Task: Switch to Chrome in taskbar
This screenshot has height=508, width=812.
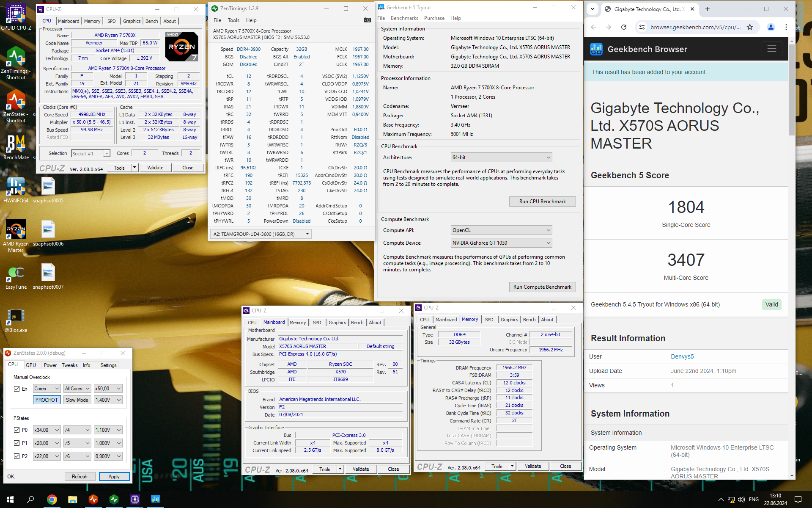Action: coord(52,500)
